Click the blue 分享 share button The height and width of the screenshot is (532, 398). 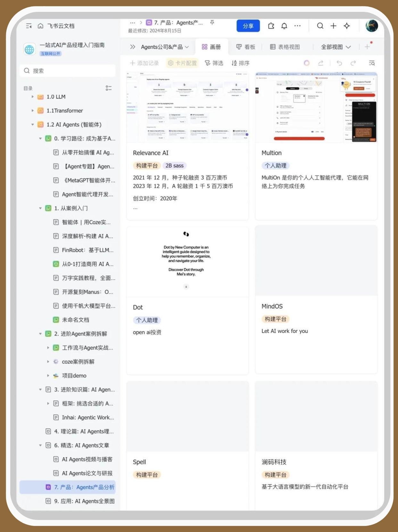(x=248, y=26)
